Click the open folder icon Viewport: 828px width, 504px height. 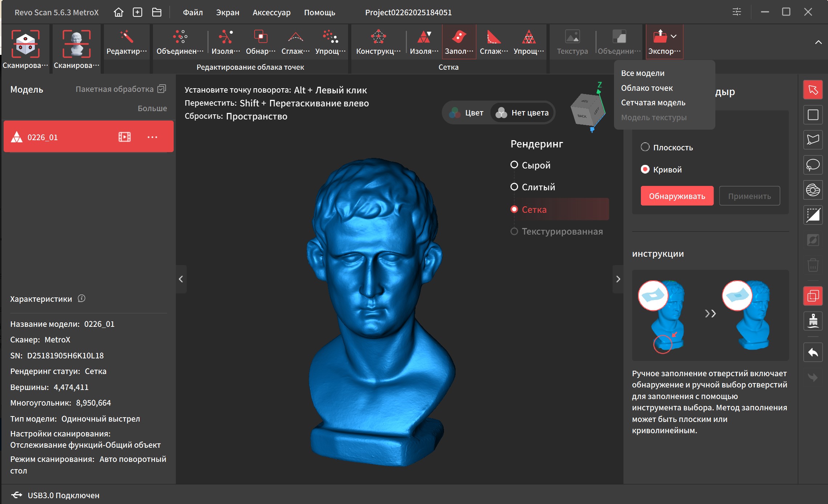click(x=157, y=12)
